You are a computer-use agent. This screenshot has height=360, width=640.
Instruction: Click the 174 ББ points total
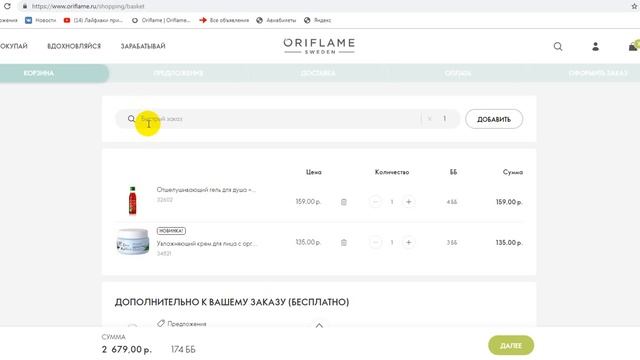[x=183, y=349]
